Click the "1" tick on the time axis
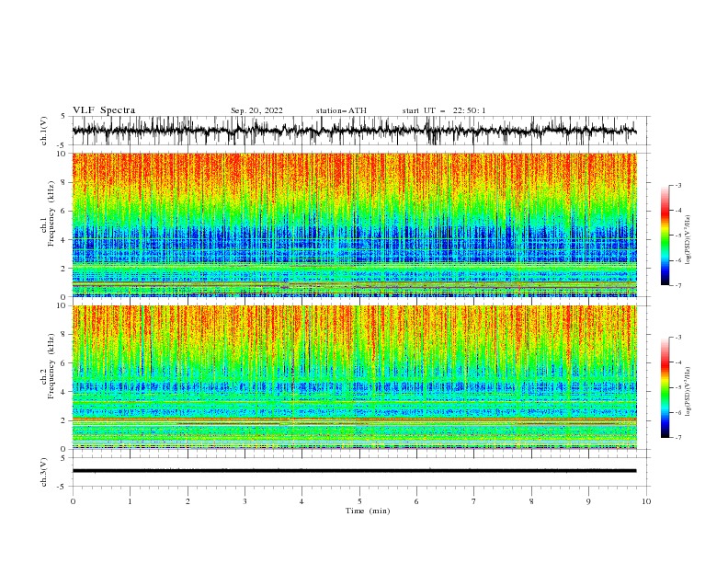Screen dimensions: 728x563 130,501
